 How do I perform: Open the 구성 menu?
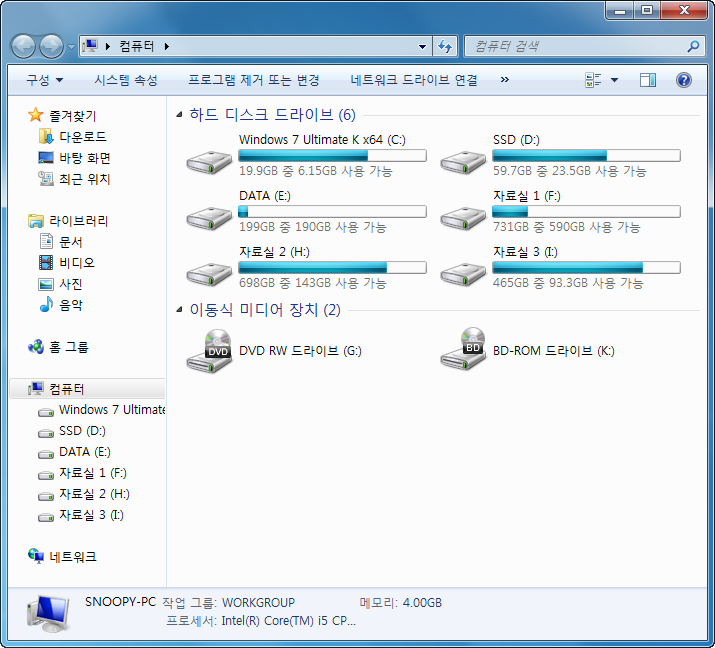click(44, 80)
